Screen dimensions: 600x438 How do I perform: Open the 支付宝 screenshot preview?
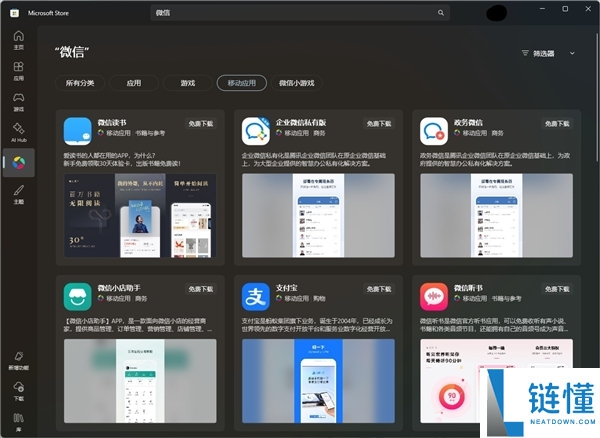[318, 381]
